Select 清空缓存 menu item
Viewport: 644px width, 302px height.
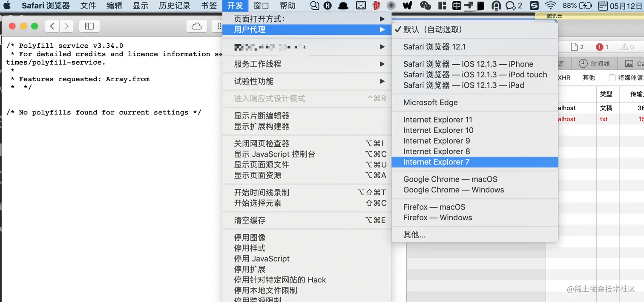coord(307,220)
